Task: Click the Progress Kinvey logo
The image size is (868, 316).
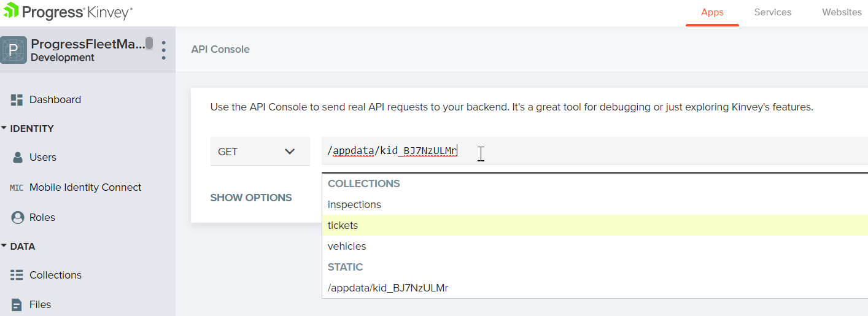Action: coord(68,11)
